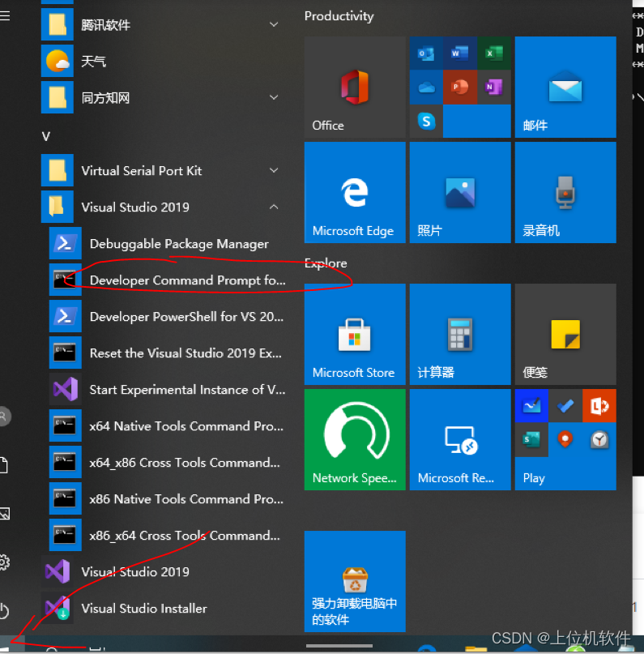The width and height of the screenshot is (644, 654).
Task: Expand the 腾讯软件 folder
Action: point(164,24)
